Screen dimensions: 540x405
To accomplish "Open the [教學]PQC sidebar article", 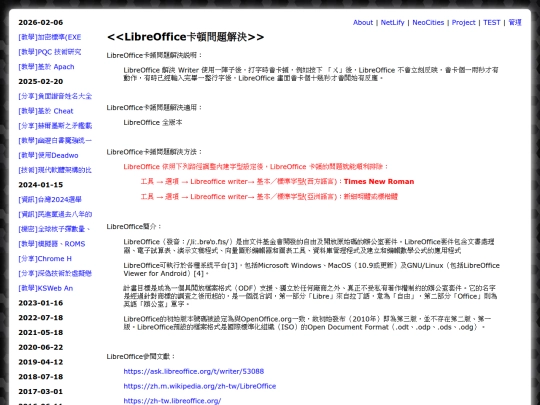I will coord(50,52).
